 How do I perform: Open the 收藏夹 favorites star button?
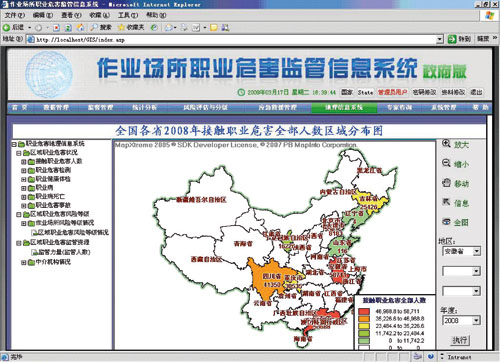(x=131, y=27)
